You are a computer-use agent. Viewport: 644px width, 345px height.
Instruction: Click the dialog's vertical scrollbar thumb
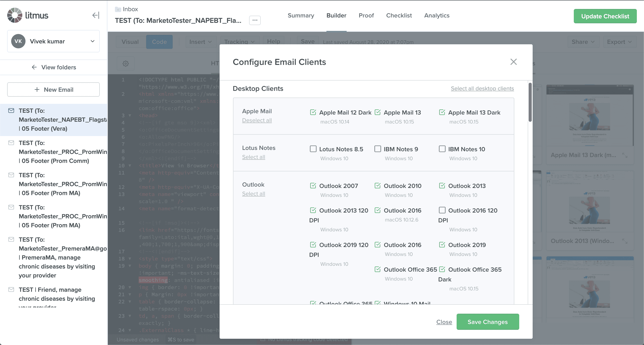click(x=530, y=102)
